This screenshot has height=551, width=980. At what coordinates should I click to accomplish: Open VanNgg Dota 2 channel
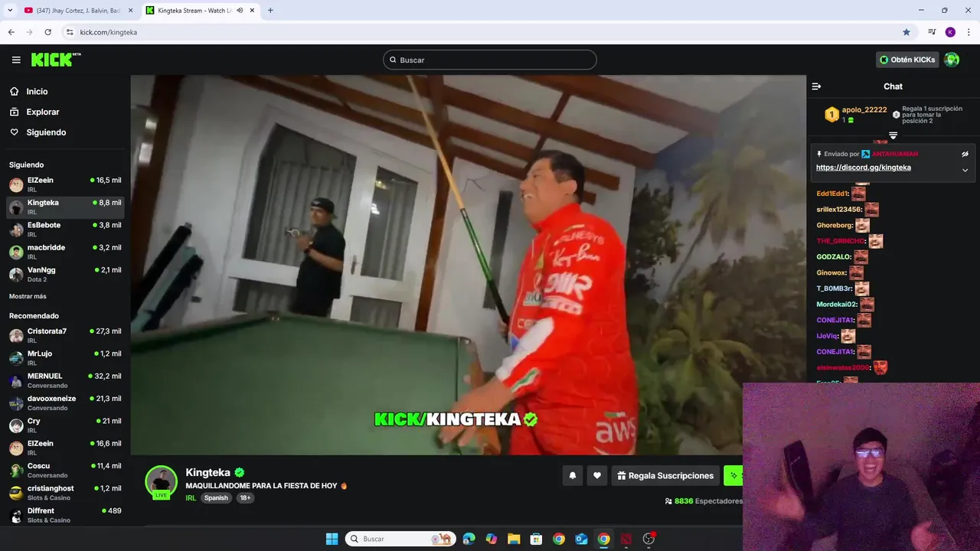point(65,274)
